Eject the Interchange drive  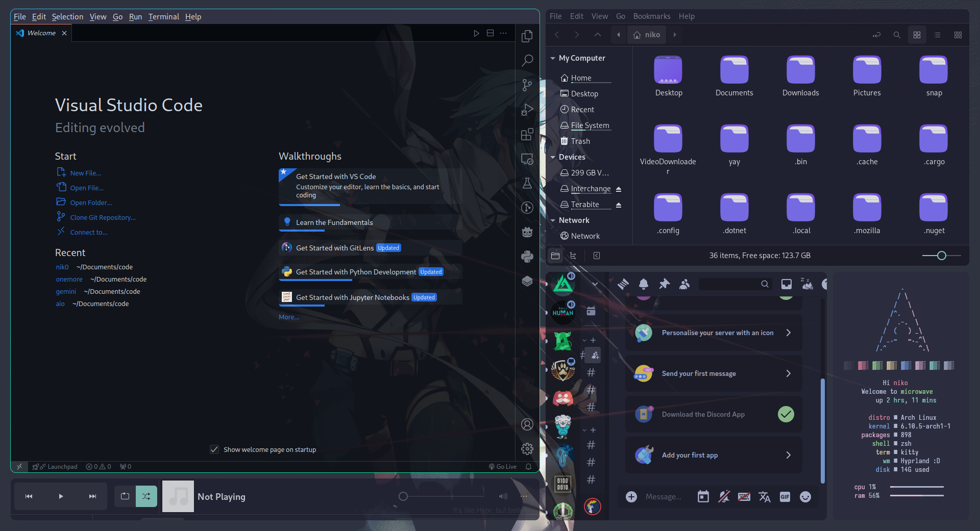(619, 189)
